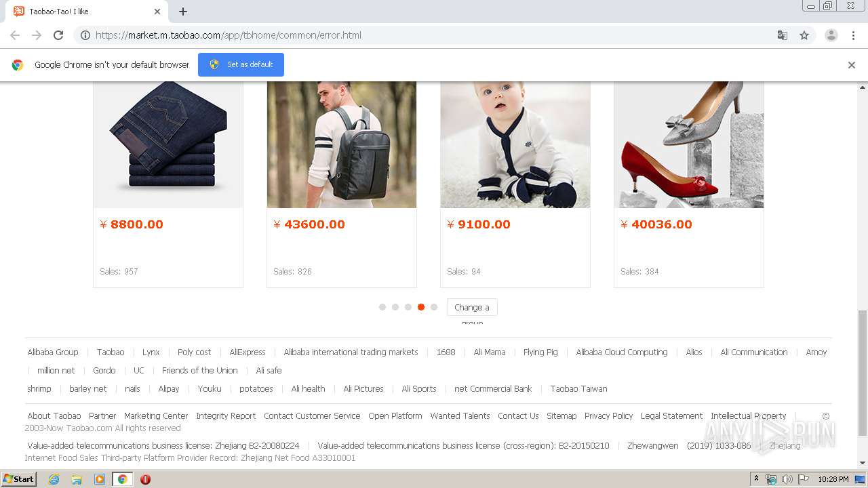Open the 1688 link
Viewport: 868px width, 488px height.
[446, 352]
